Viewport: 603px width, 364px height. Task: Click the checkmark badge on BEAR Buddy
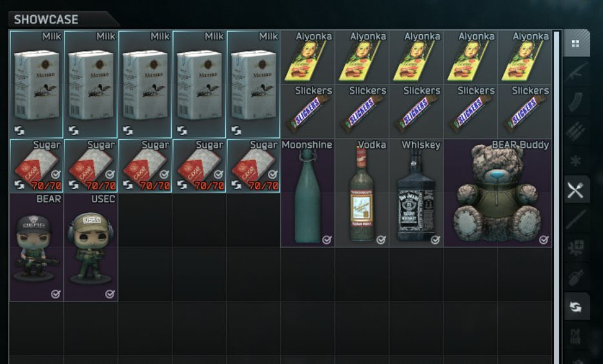tap(544, 240)
